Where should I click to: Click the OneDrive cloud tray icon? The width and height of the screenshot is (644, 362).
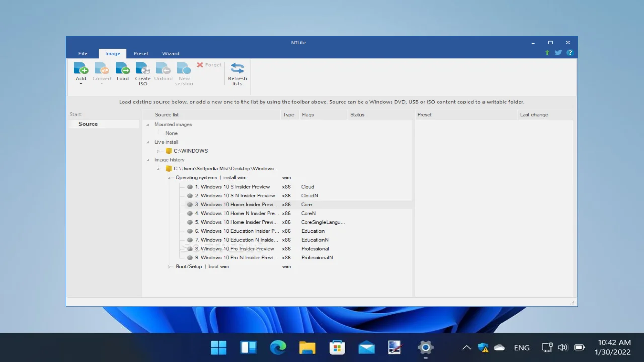(499, 347)
